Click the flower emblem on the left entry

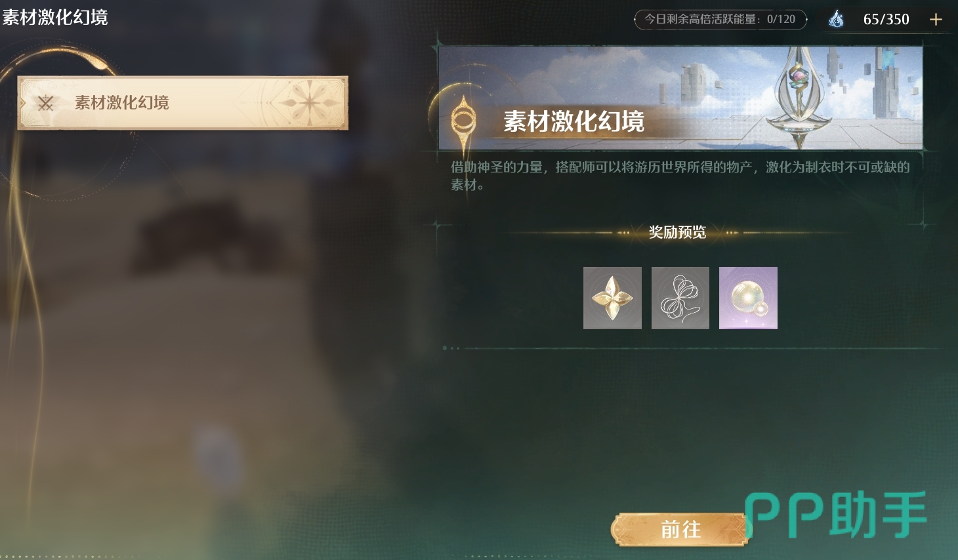(x=309, y=103)
